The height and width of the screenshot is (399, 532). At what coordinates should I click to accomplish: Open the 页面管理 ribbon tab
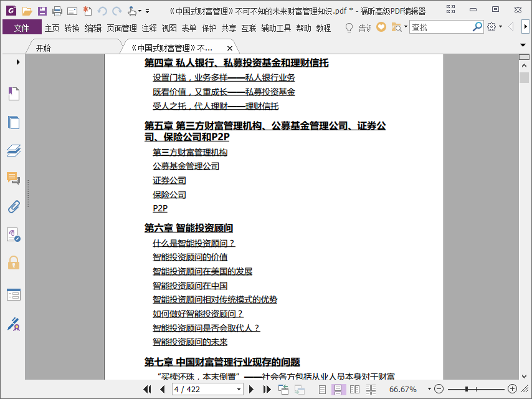pyautogui.click(x=122, y=28)
